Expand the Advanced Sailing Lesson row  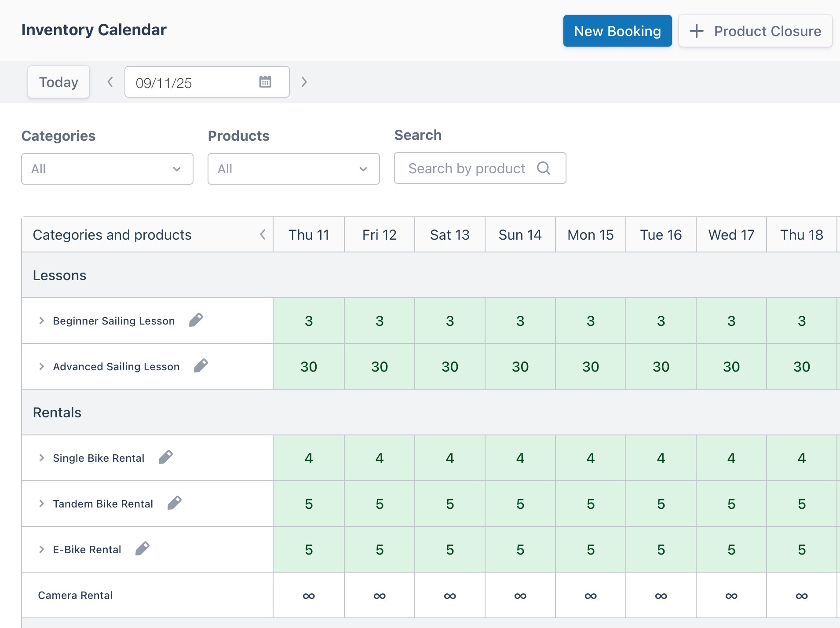(42, 366)
